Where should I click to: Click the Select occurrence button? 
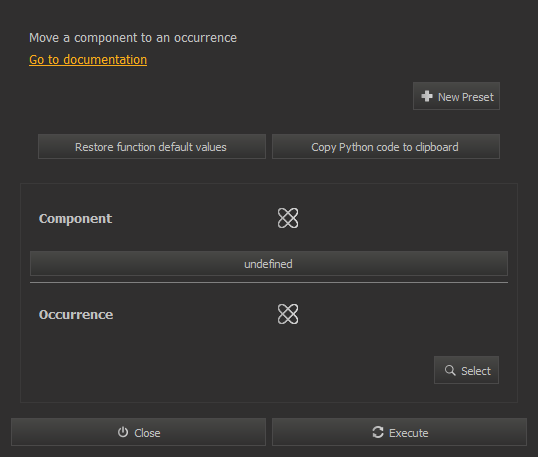pyautogui.click(x=466, y=370)
